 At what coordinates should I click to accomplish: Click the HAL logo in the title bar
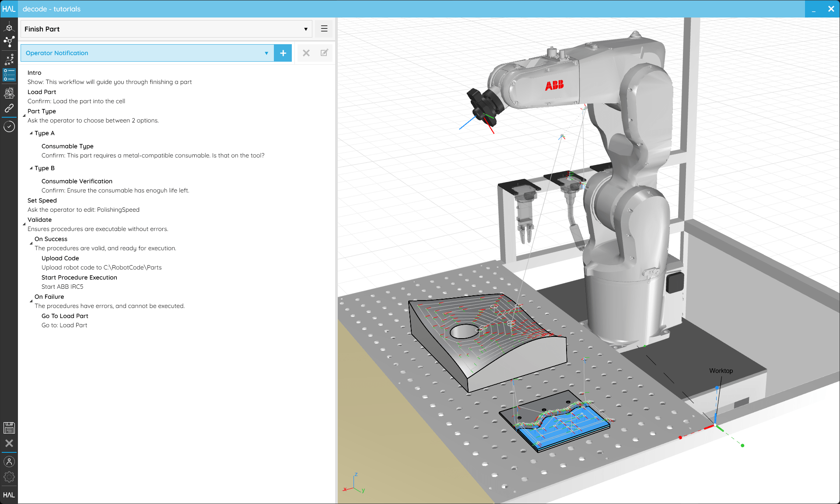click(9, 9)
